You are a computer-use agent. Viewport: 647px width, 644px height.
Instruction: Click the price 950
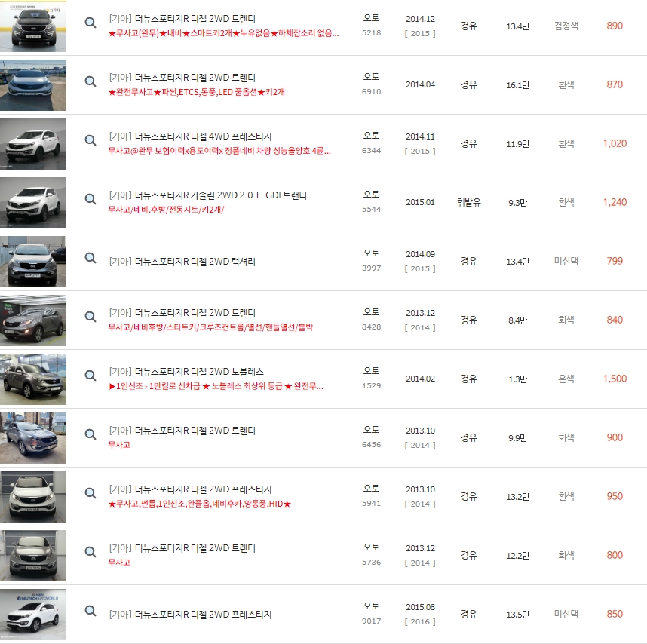(615, 496)
